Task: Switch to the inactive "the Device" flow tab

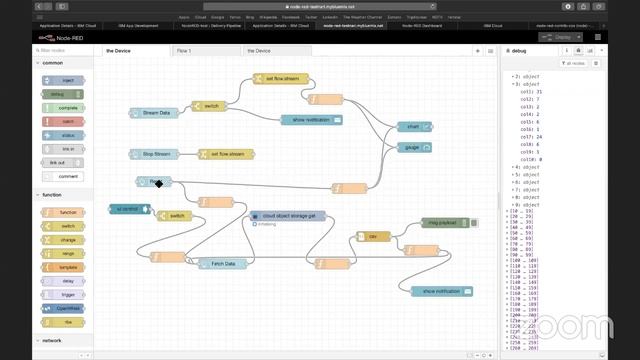Action: (277, 51)
